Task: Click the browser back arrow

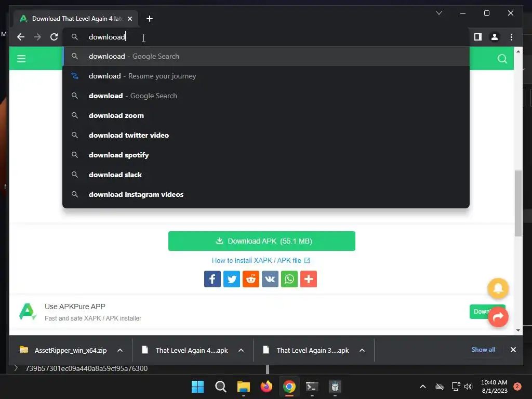Action: pos(21,37)
